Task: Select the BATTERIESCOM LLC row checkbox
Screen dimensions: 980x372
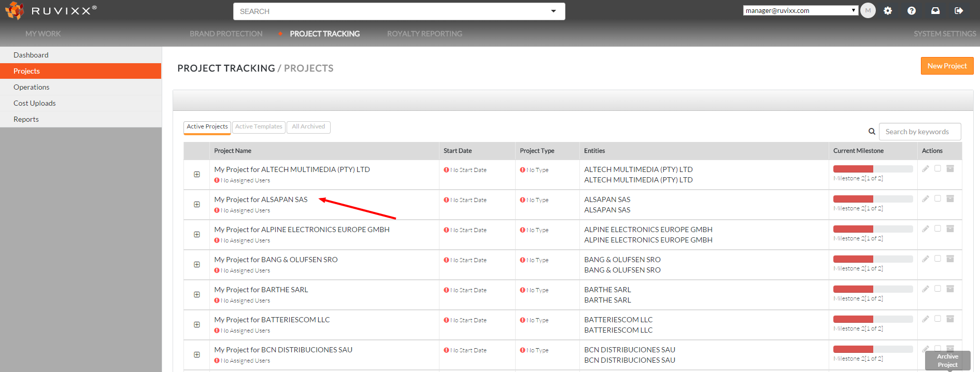Action: tap(938, 319)
